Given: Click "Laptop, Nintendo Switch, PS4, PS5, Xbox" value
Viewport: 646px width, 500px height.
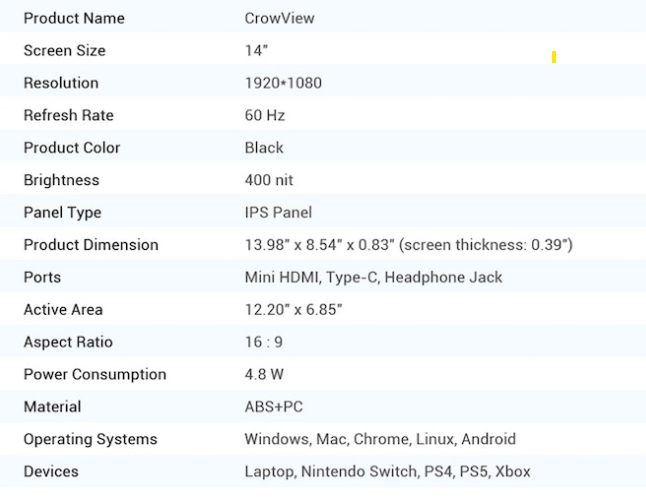Looking at the screenshot, I should click(x=387, y=472).
